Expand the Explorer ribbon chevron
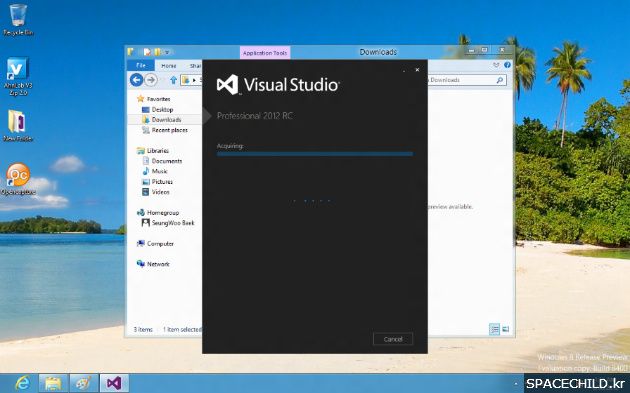 coord(496,65)
